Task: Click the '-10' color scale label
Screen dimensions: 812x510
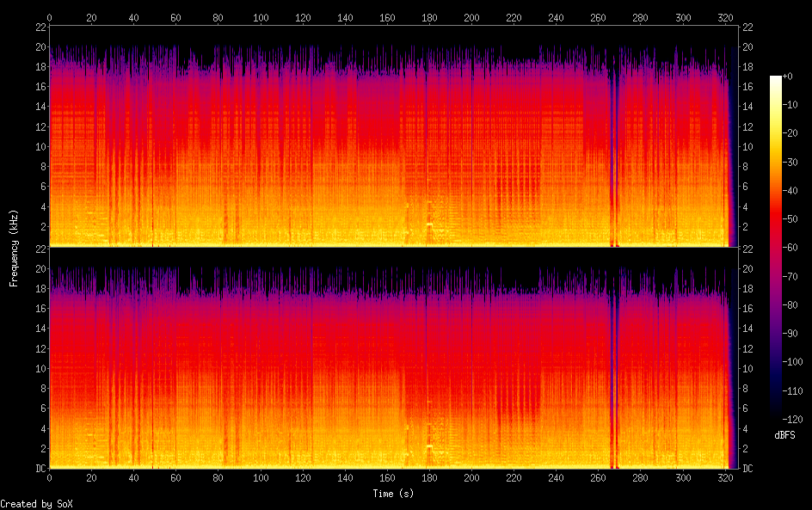Action: coord(790,105)
